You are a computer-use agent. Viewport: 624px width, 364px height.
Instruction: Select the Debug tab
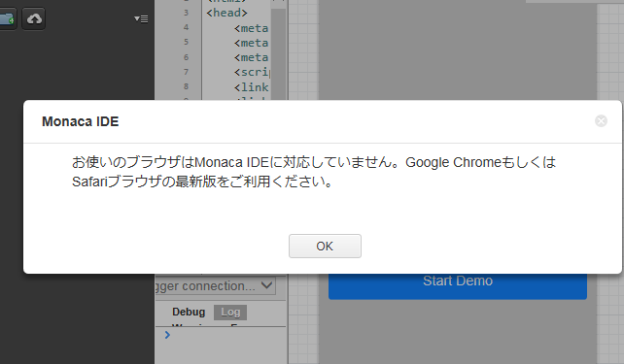(x=189, y=312)
